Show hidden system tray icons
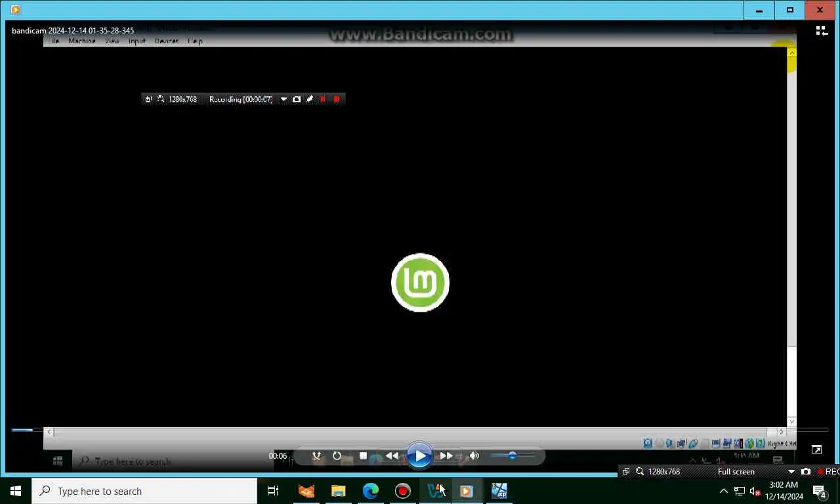This screenshot has width=840, height=504. (x=724, y=491)
